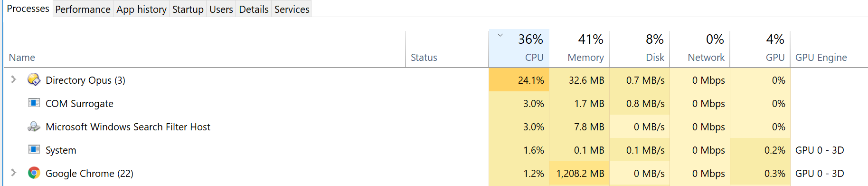The height and width of the screenshot is (186, 868).
Task: Click the Google Chrome process icon
Action: click(x=34, y=173)
